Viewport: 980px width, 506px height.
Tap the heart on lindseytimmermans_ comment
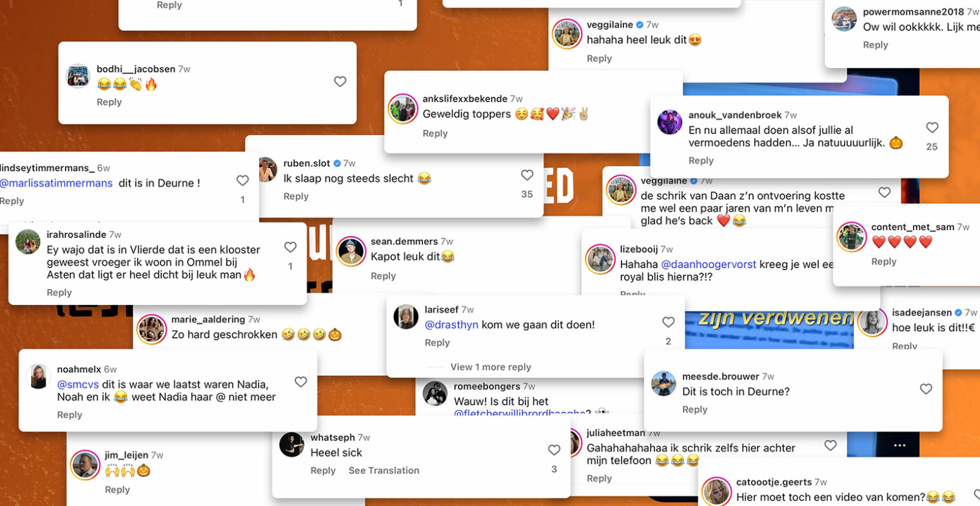coord(242,180)
